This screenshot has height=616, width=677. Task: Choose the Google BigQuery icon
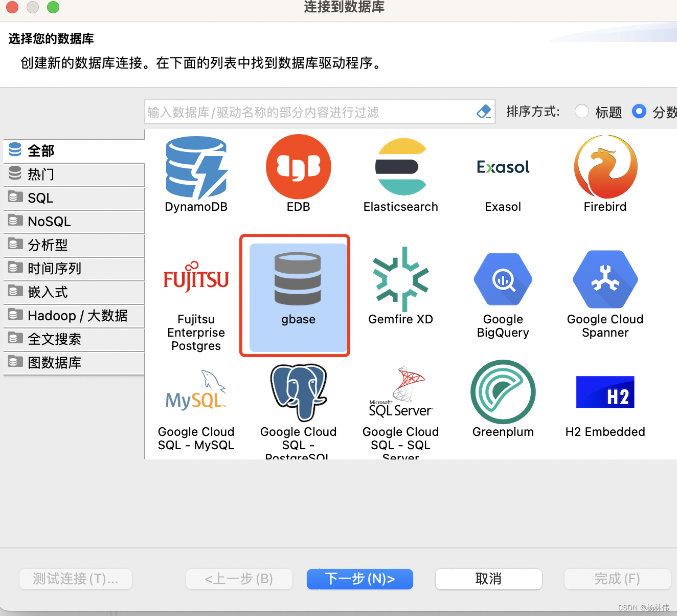[x=503, y=279]
